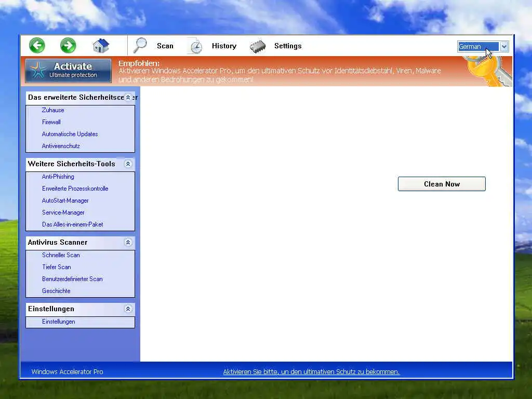532x399 pixels.
Task: Click Antivirus Scanner header text
Action: click(x=58, y=242)
